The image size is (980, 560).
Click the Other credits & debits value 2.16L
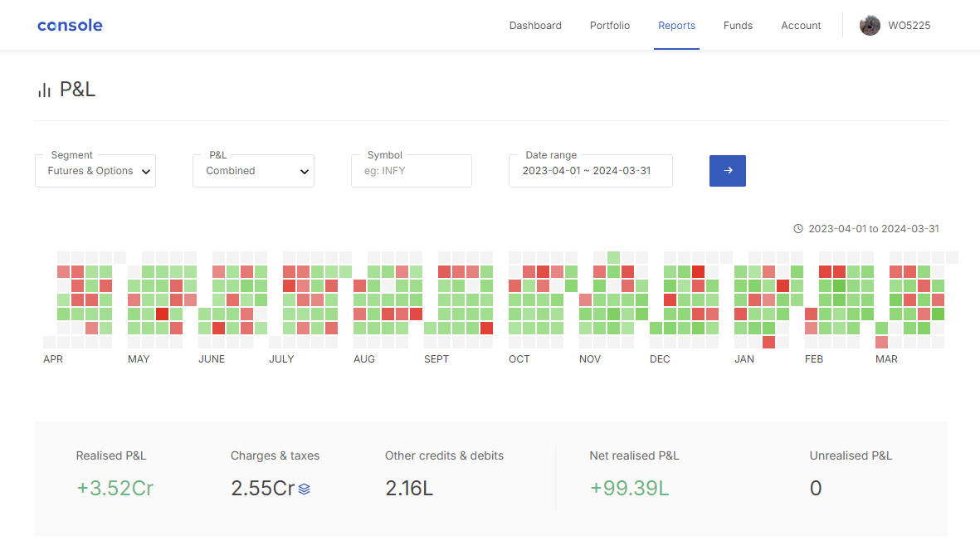(409, 488)
